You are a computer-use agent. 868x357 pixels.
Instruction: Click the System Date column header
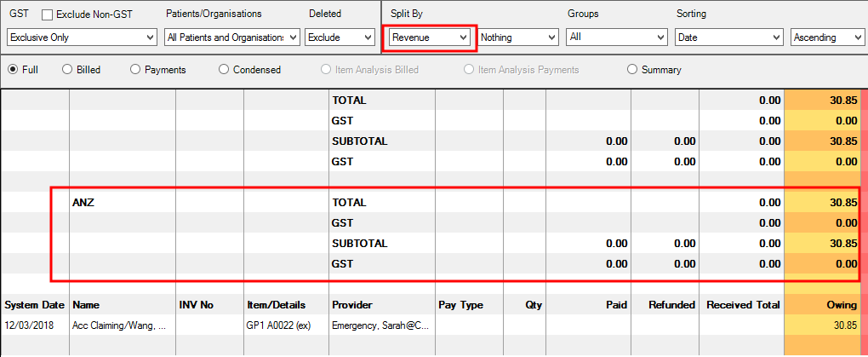(35, 305)
